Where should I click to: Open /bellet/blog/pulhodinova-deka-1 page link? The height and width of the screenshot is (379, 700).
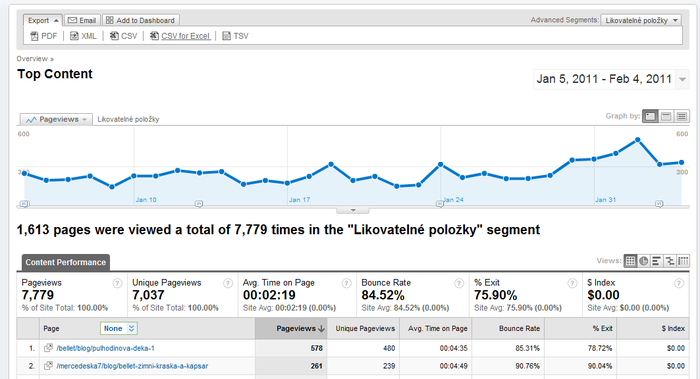105,348
